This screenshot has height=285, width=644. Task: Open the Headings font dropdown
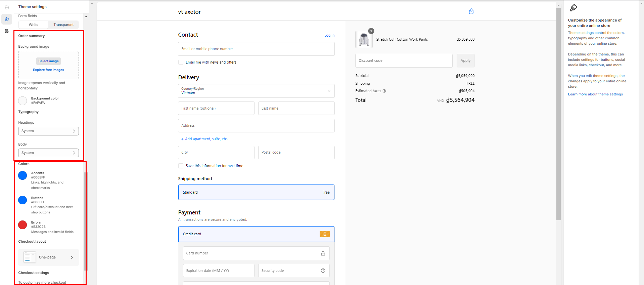point(48,131)
